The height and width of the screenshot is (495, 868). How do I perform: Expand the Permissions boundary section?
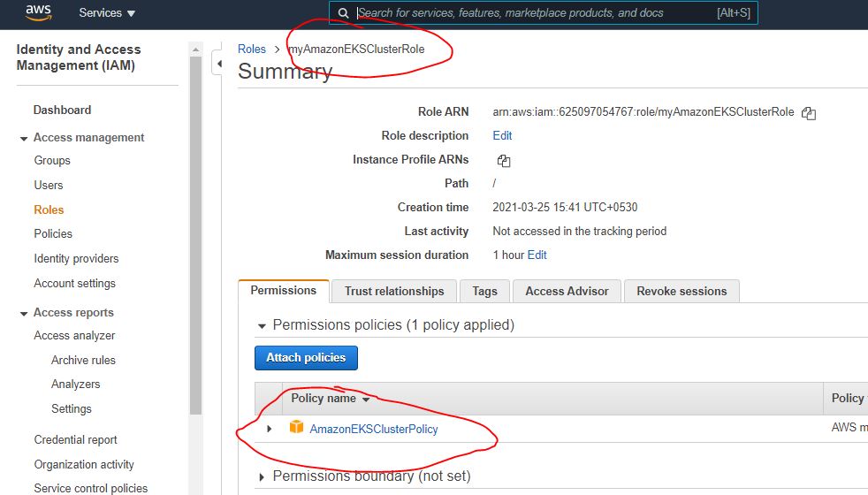262,477
